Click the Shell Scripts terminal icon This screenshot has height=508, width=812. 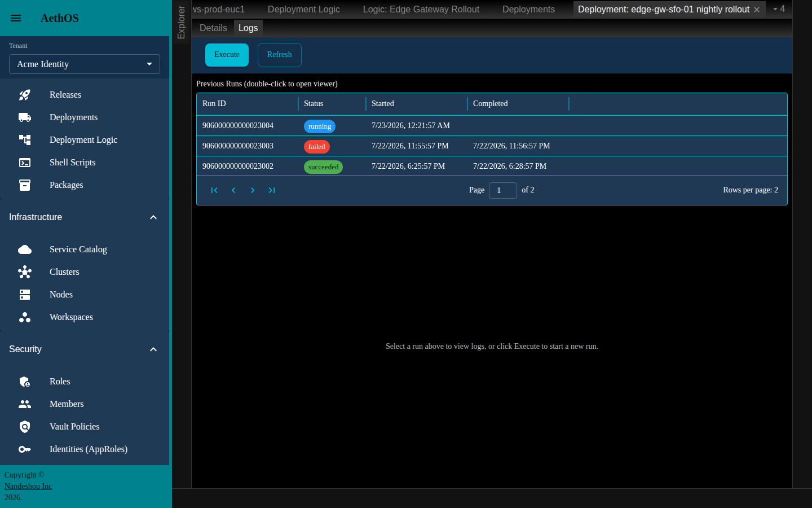click(25, 163)
